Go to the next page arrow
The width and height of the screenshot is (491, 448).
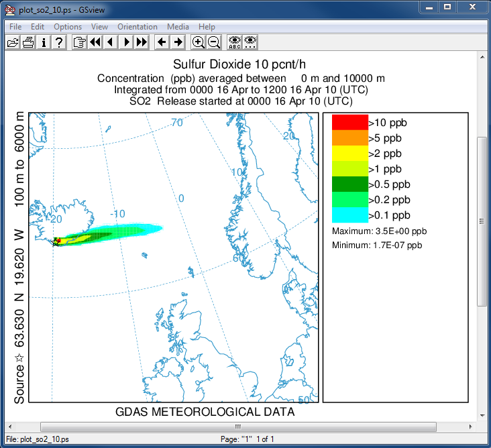126,42
